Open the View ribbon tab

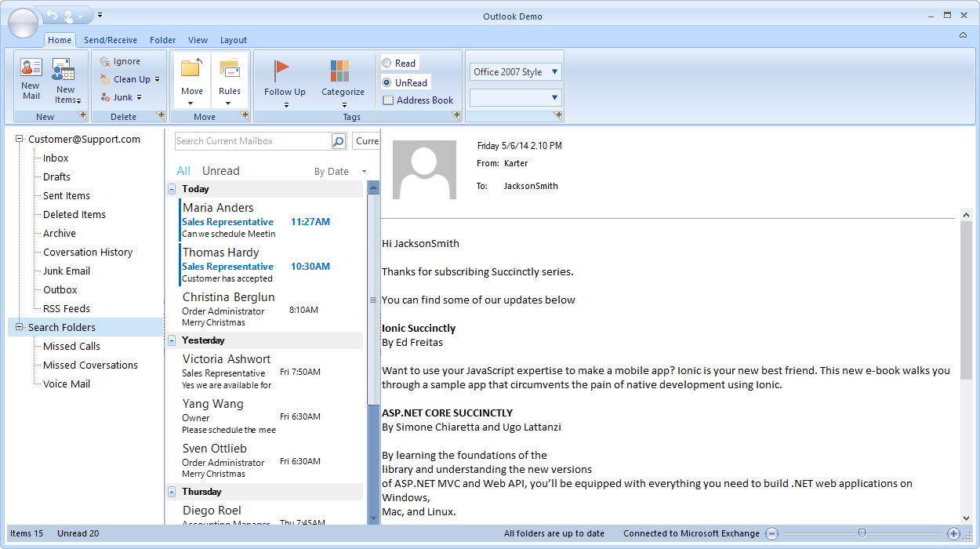(x=198, y=40)
